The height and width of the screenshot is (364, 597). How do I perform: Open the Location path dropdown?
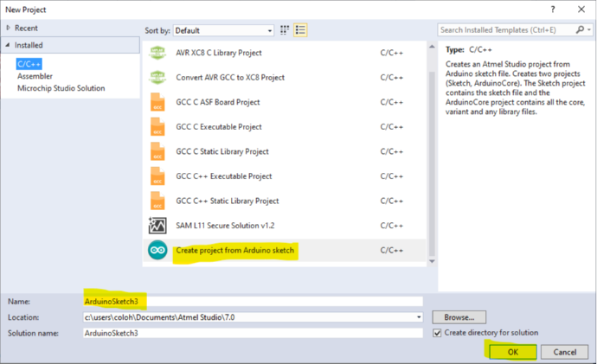tap(419, 317)
